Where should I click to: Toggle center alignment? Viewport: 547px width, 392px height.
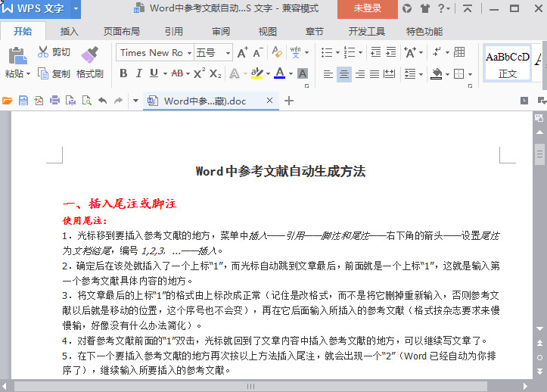click(x=344, y=74)
